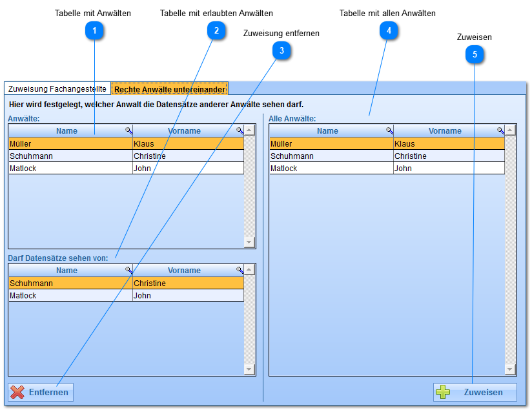The image size is (532, 412).
Task: Click search icon in Anwälte Name column header
Action: tap(128, 130)
